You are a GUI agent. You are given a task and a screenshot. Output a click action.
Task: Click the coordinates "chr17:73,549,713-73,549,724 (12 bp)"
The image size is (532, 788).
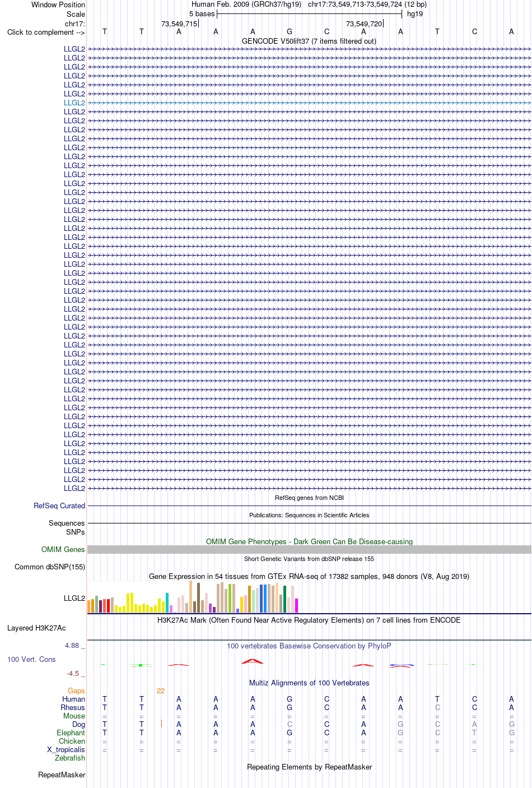[x=367, y=4]
